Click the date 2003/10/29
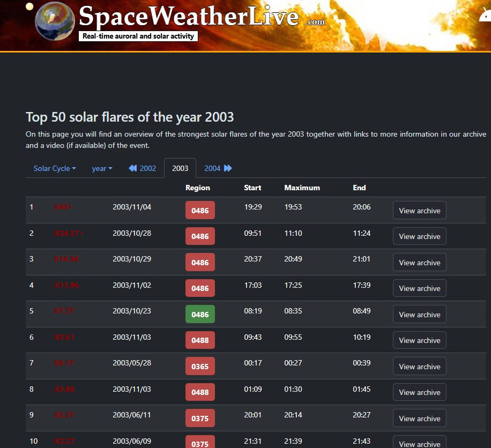Viewport: 491px width, 448px height. pos(132,259)
